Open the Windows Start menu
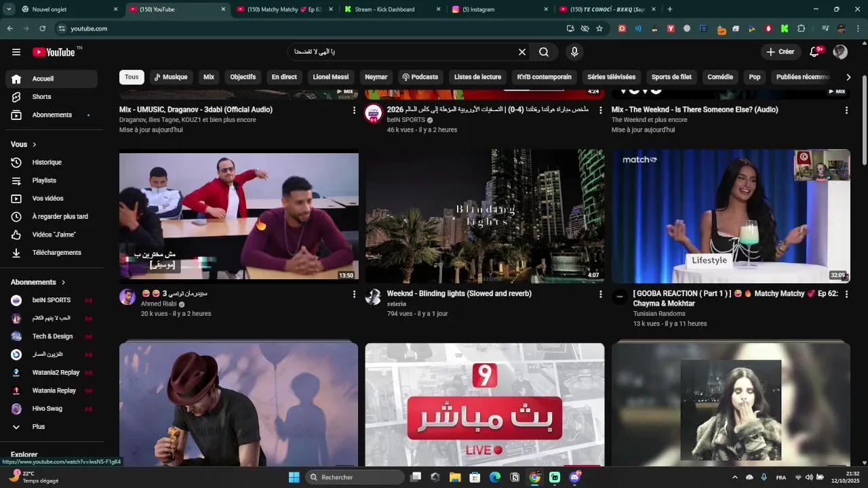868x488 pixels. [x=294, y=477]
